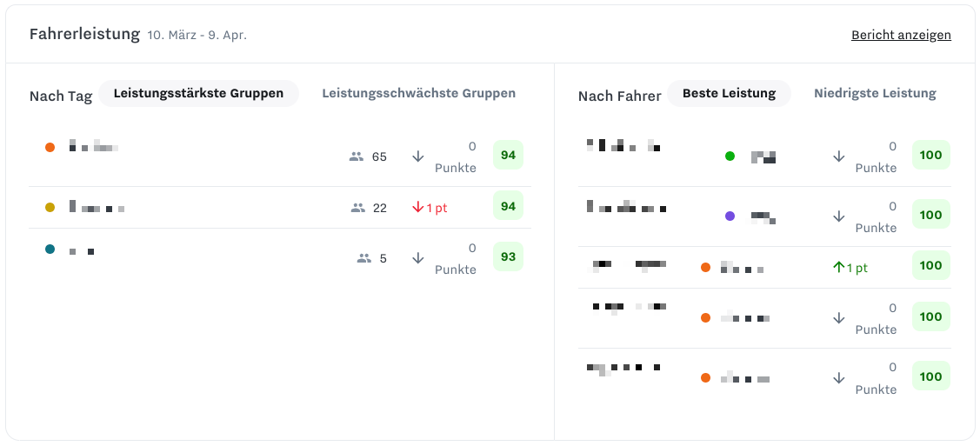Click the purple dot in second driver row

click(x=730, y=216)
